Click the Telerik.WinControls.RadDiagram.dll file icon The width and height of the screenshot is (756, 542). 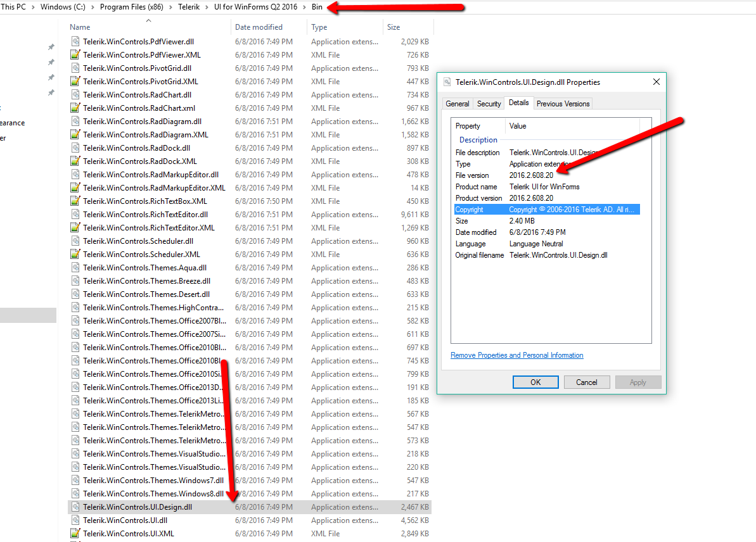pos(75,122)
